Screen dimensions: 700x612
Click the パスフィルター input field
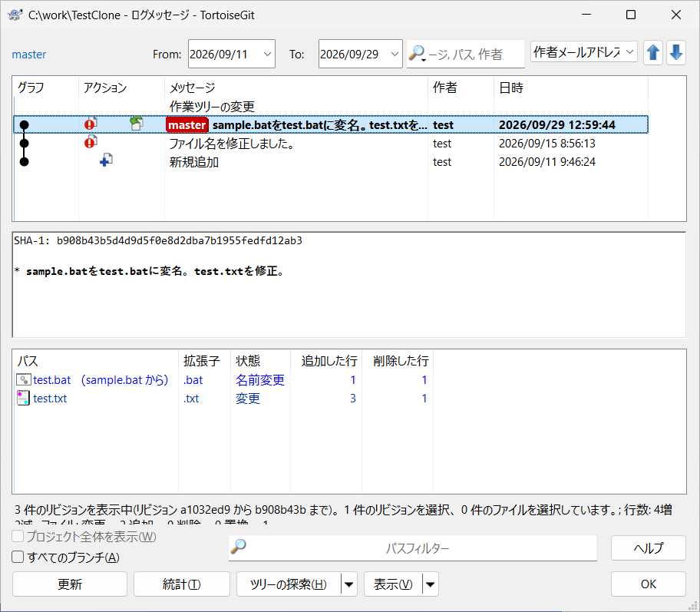click(x=413, y=547)
